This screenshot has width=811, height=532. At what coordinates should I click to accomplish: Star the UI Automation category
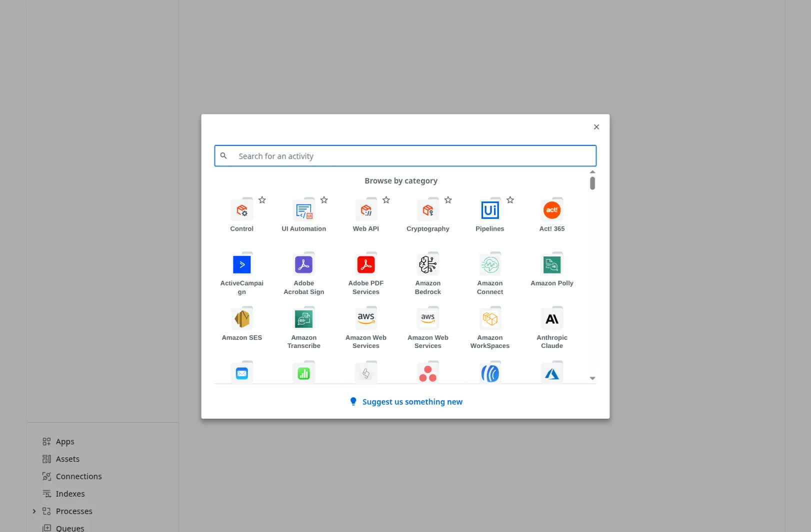point(324,200)
